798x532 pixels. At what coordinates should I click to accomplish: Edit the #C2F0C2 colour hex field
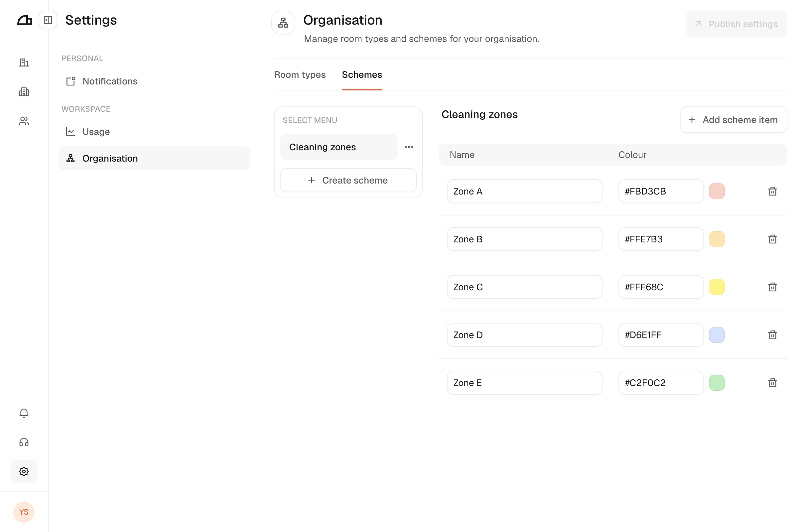click(x=661, y=383)
